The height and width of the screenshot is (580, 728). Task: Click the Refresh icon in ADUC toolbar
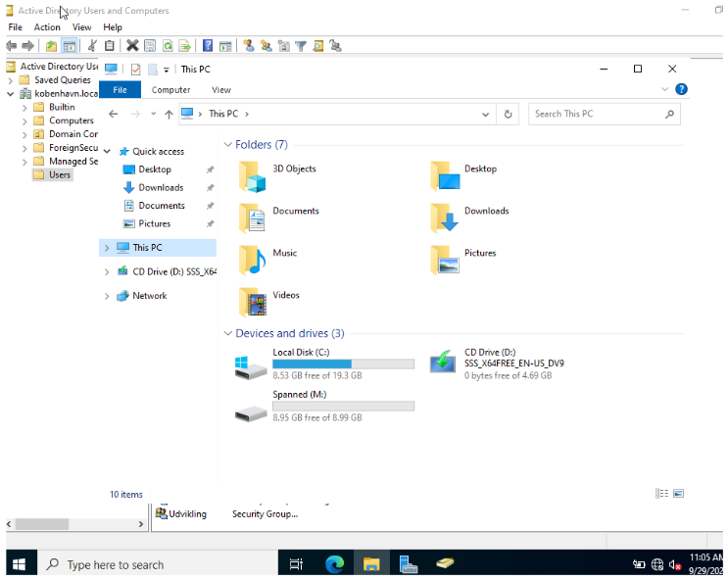point(168,45)
